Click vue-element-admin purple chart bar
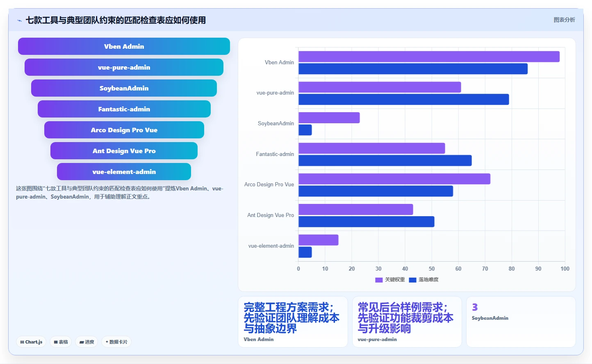The width and height of the screenshot is (592, 364). [319, 240]
